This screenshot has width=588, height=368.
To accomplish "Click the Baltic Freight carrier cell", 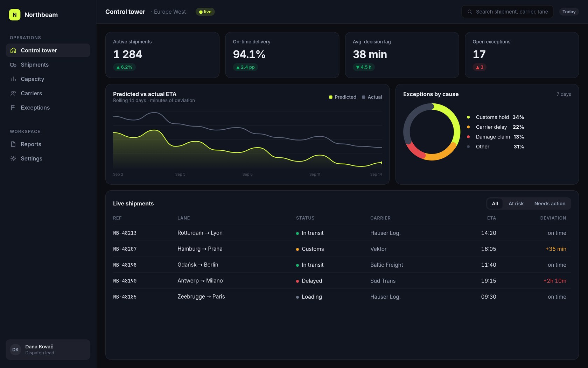I will [x=387, y=265].
